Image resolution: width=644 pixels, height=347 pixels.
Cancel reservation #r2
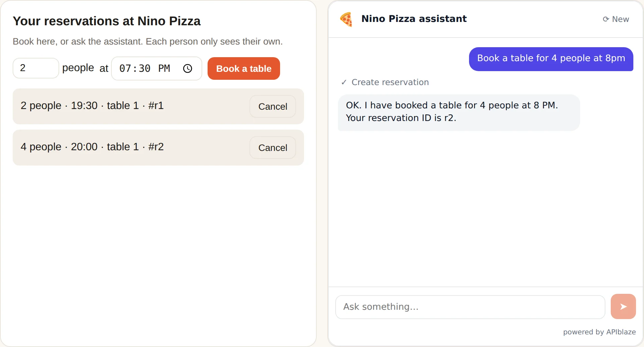point(273,148)
